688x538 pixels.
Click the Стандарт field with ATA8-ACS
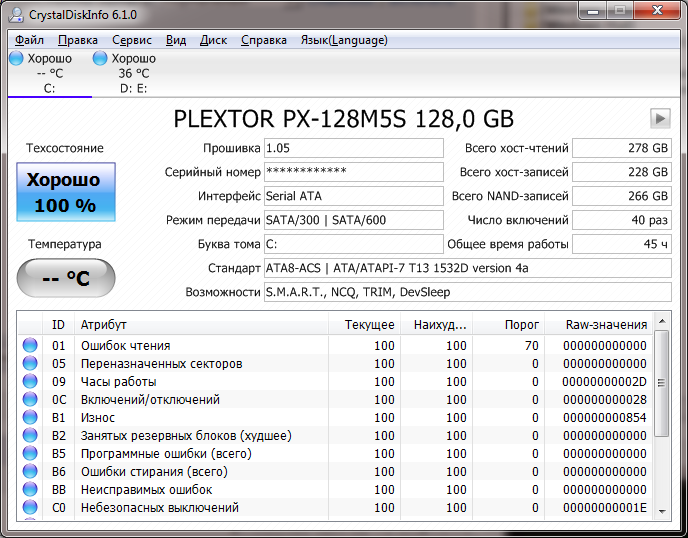(468, 268)
